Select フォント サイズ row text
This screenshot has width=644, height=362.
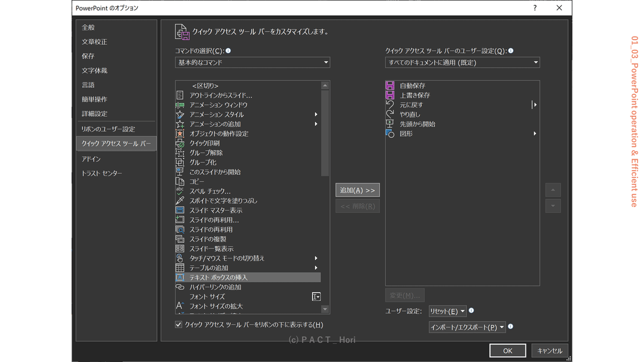[207, 297]
